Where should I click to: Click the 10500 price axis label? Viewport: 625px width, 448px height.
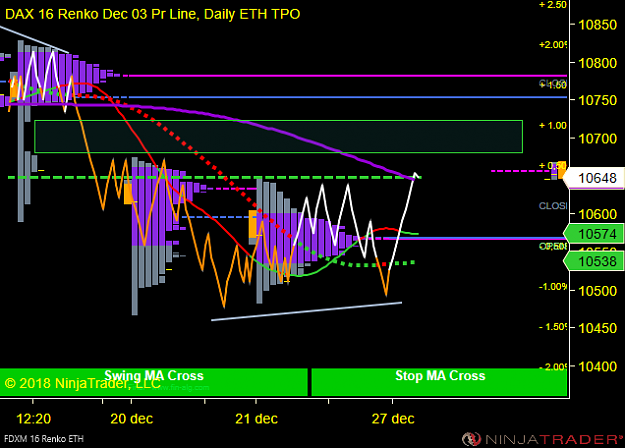[597, 291]
